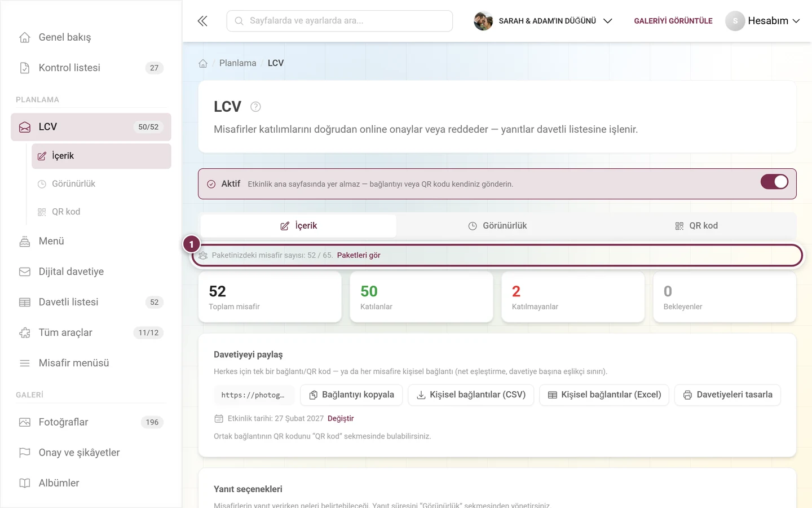Download Kişisel bağlantılar (Excel)
Viewport: 812px width, 508px height.
coord(604,395)
